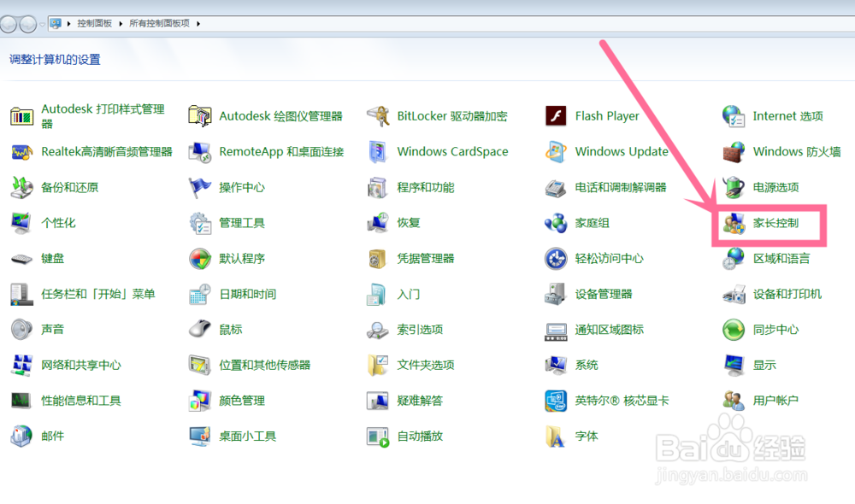The height and width of the screenshot is (504, 855).
Task: Click the 程序和功能 icon
Action: [377, 187]
